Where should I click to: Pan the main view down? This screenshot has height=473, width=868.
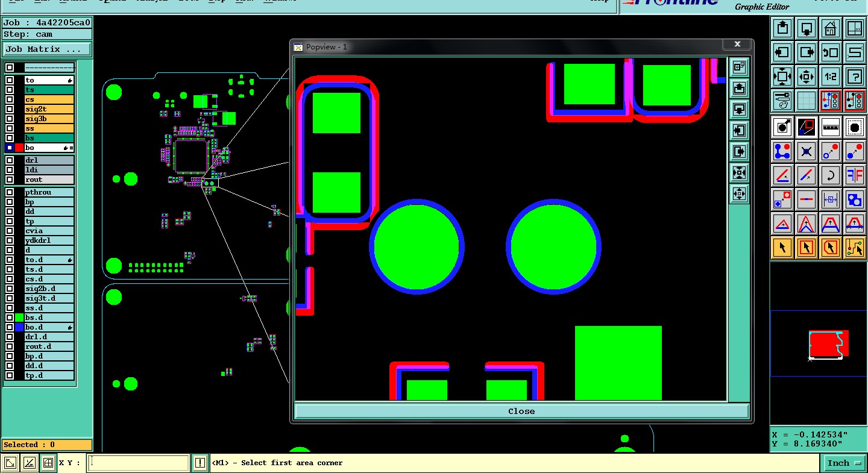pyautogui.click(x=807, y=28)
